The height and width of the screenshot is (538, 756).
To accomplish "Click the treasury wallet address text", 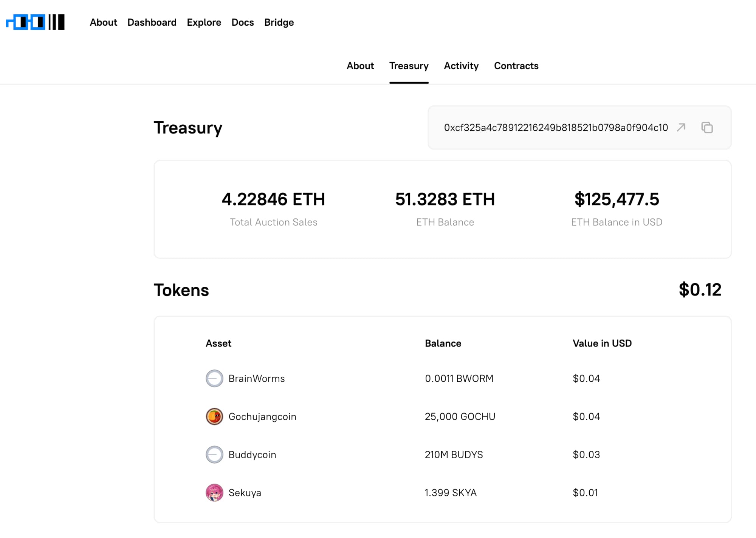I will pos(556,128).
